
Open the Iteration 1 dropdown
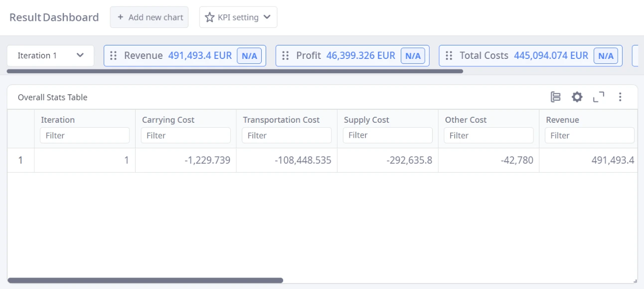(x=50, y=55)
